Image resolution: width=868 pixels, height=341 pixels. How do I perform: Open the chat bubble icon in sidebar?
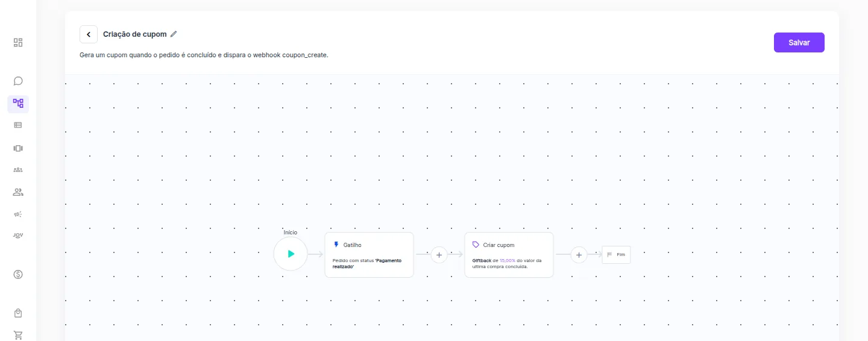tap(18, 81)
